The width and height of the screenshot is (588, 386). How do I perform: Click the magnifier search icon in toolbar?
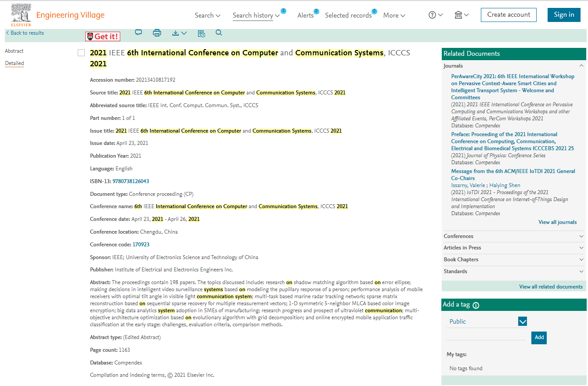pyautogui.click(x=219, y=33)
